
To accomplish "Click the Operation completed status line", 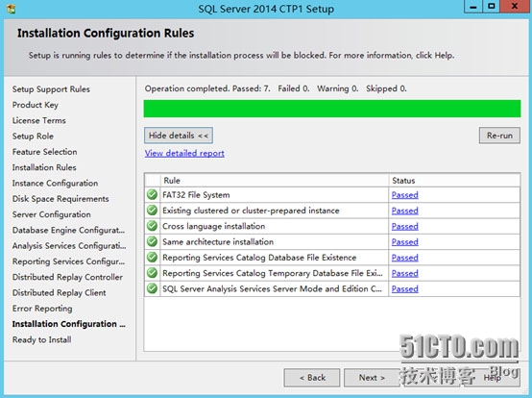I will (276, 88).
